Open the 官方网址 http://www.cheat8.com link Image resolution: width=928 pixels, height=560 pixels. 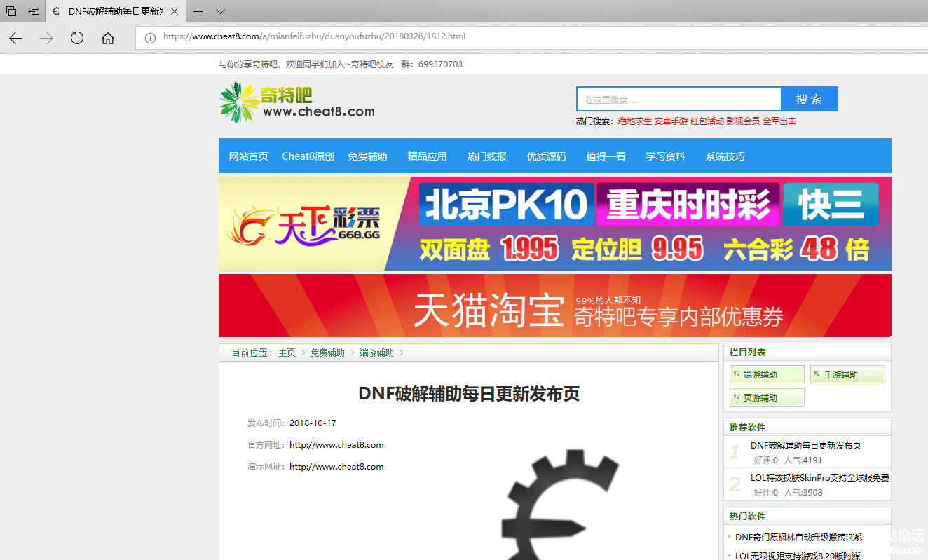tap(336, 445)
